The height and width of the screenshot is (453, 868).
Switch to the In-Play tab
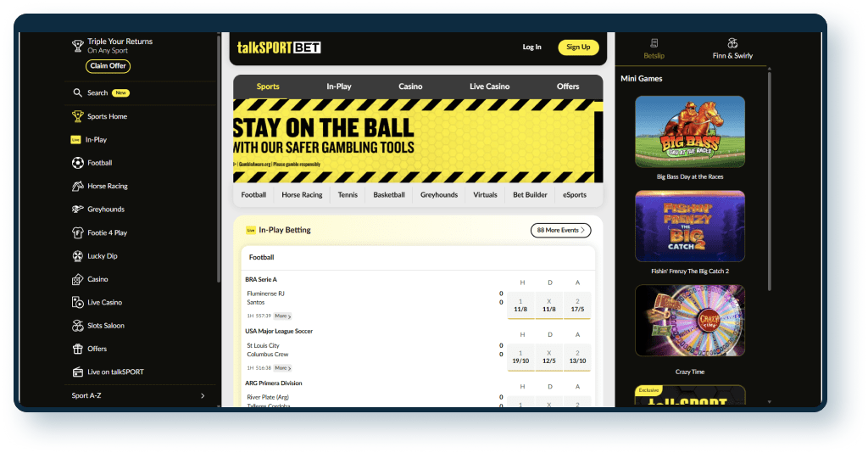pyautogui.click(x=339, y=87)
